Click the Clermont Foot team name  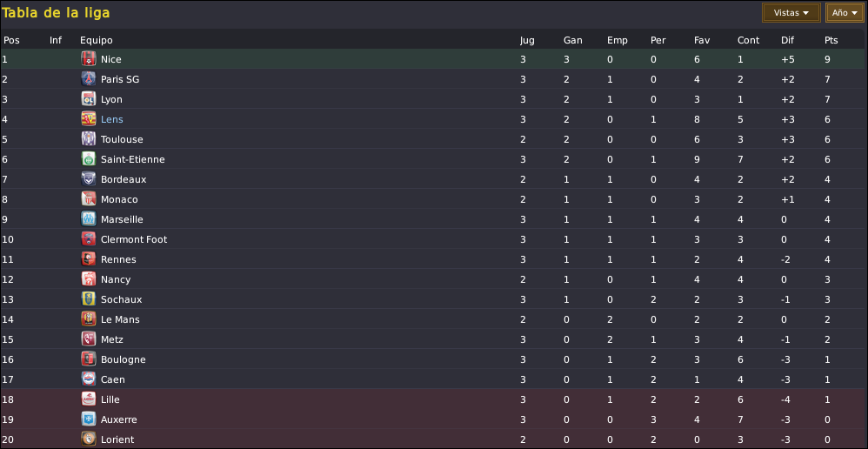point(134,239)
